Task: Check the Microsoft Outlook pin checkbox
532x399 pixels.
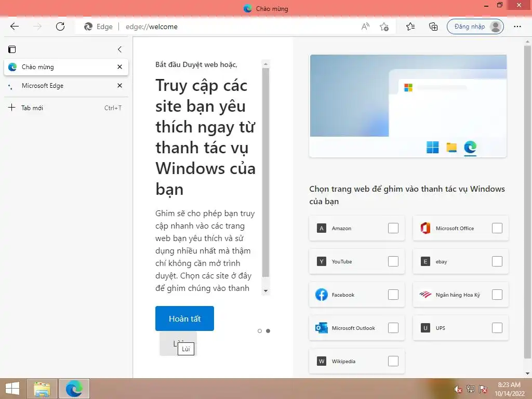Action: pos(393,328)
